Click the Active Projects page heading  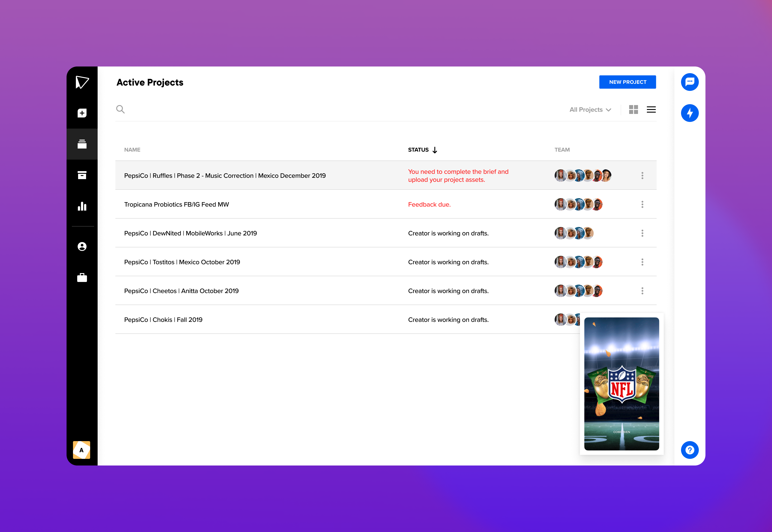tap(150, 82)
